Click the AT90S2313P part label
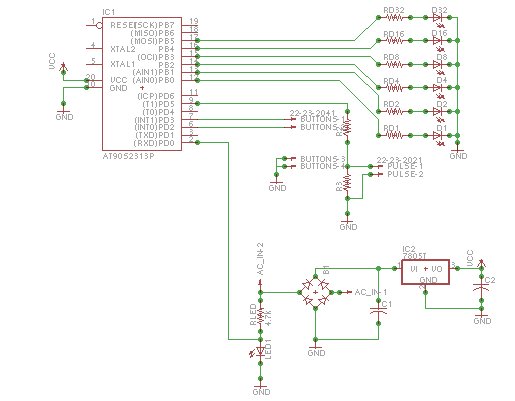The image size is (515, 401). pos(128,156)
